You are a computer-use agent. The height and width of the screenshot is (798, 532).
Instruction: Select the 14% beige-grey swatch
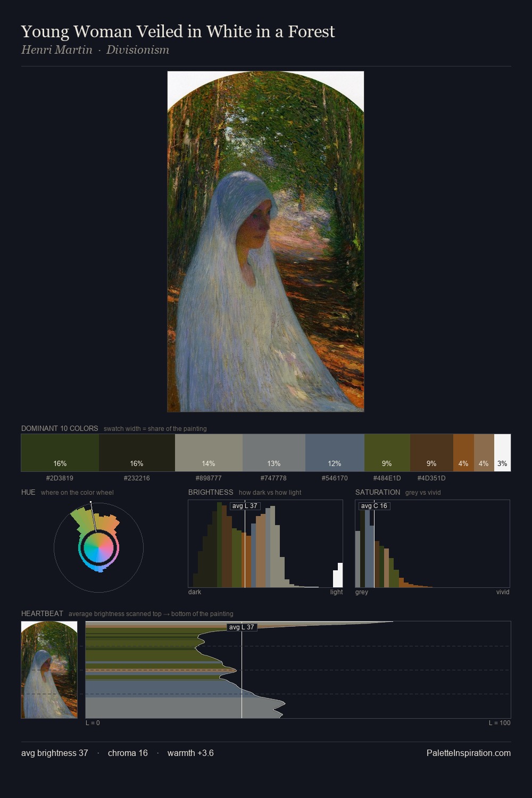[x=209, y=453]
